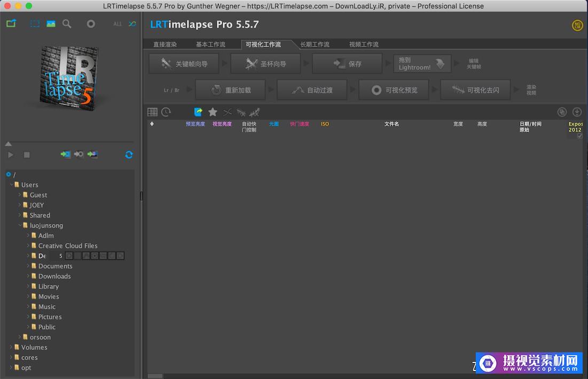Click the 可视化去闪 button

tap(475, 90)
